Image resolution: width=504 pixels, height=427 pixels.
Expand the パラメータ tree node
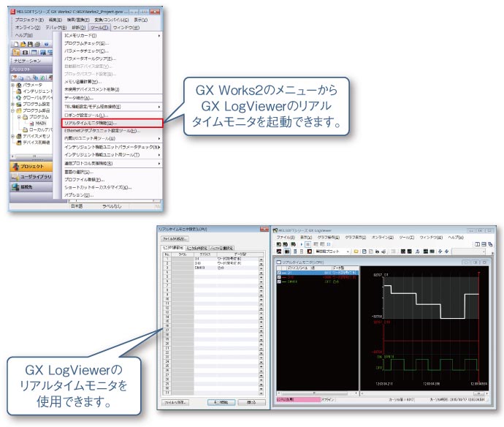click(x=12, y=84)
